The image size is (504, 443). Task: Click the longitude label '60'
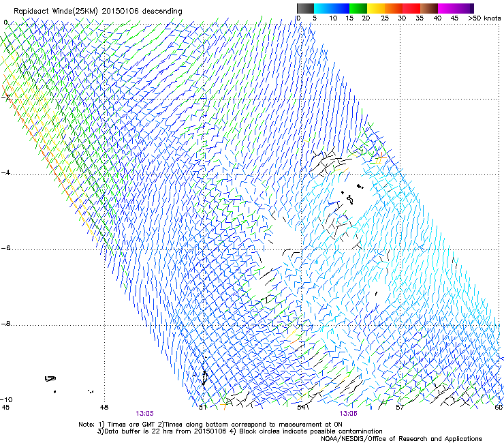499,408
